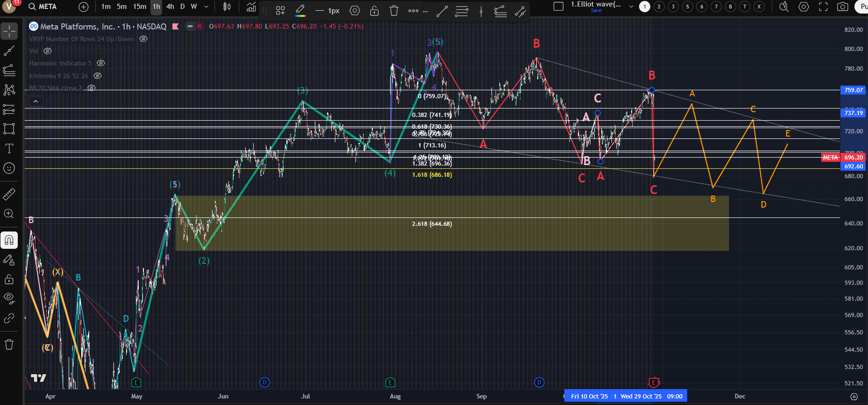
Task: Unhide the Harmonic Indicator 5
Action: pyautogui.click(x=101, y=63)
